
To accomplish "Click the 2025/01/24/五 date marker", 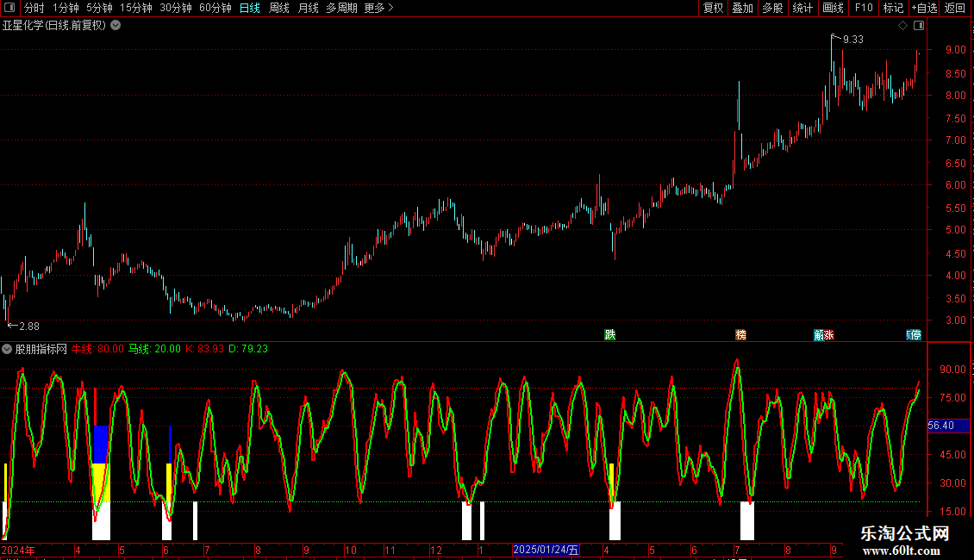I will pyautogui.click(x=546, y=550).
